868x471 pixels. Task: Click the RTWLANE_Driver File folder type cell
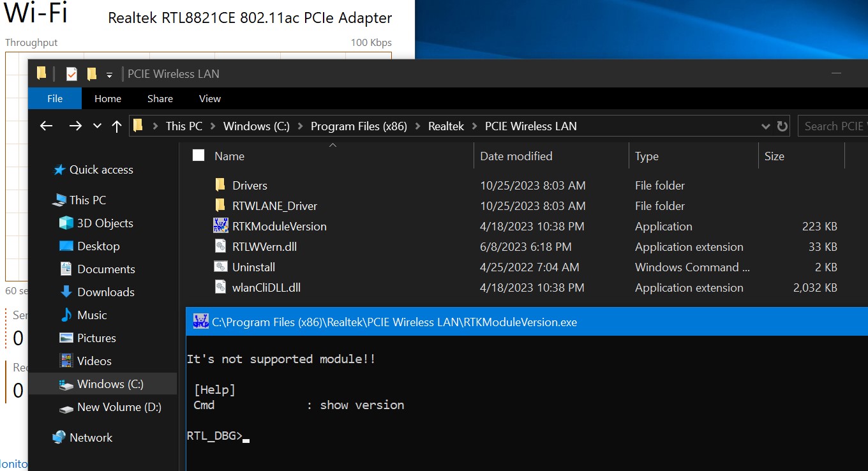(x=660, y=206)
